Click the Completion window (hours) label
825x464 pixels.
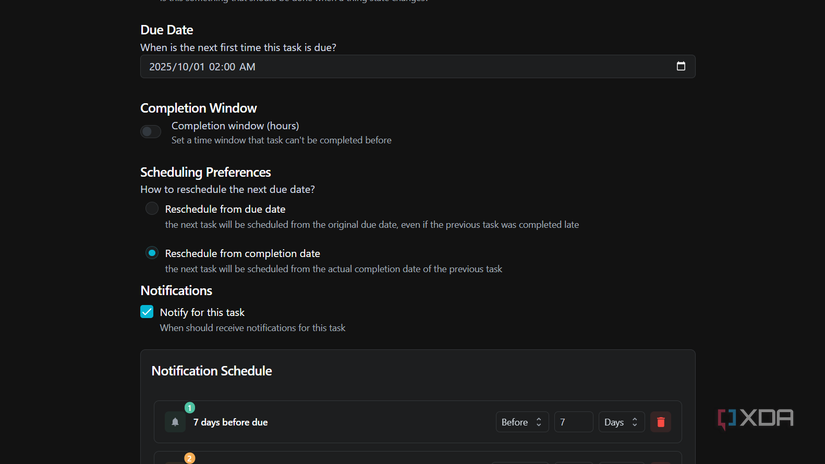click(x=235, y=126)
